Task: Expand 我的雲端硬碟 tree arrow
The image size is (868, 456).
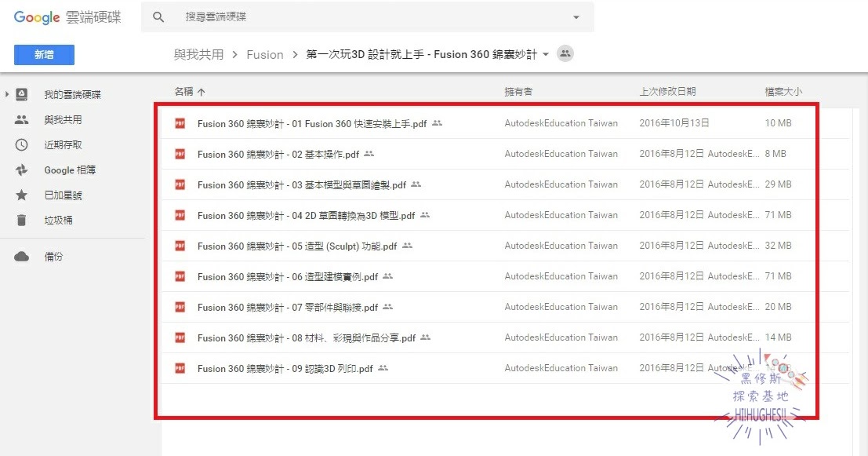Action: (x=6, y=95)
